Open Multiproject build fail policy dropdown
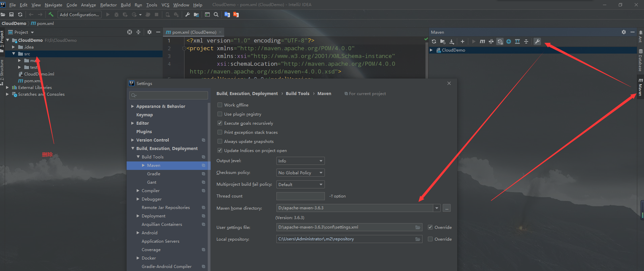Screen dimensions: 644x271 [300, 184]
